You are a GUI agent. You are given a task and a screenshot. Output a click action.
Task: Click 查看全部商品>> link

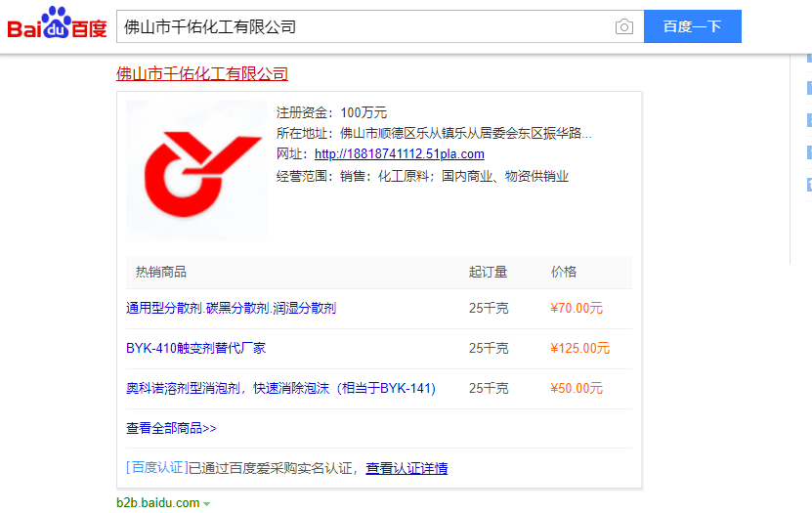(x=171, y=428)
